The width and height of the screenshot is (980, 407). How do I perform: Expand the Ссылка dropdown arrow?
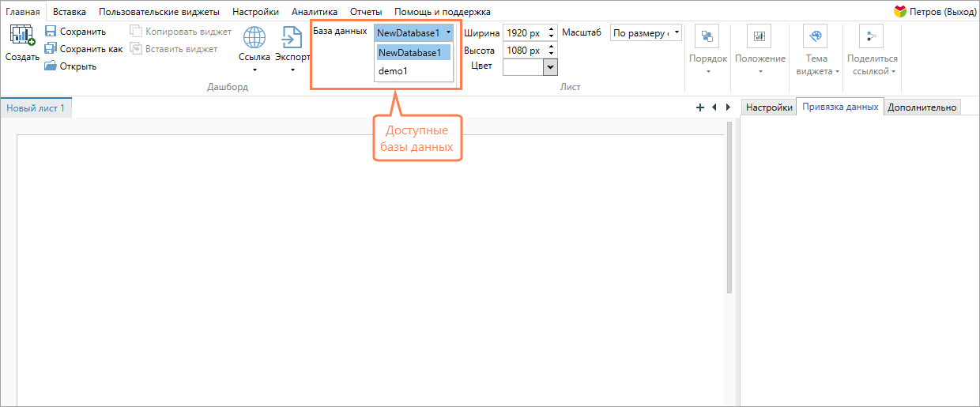(x=254, y=70)
